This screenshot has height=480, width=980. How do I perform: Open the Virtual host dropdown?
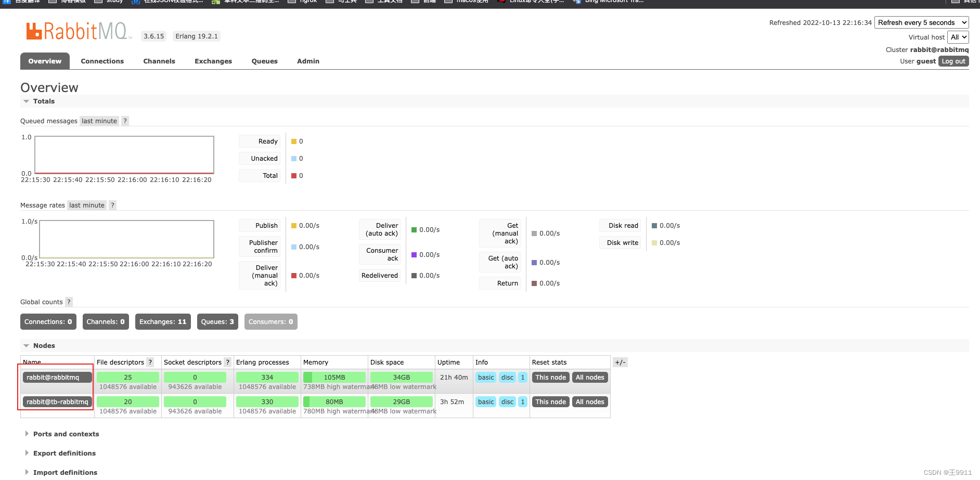click(958, 37)
